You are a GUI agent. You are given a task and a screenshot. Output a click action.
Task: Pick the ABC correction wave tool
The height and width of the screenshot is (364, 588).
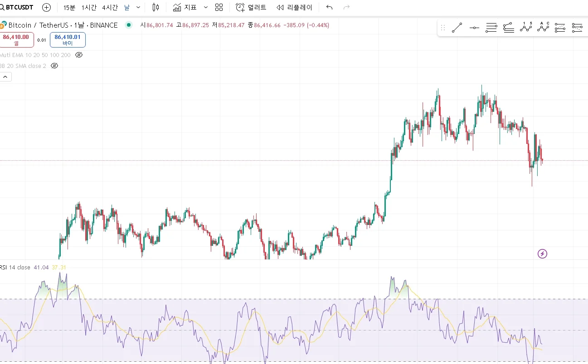543,28
